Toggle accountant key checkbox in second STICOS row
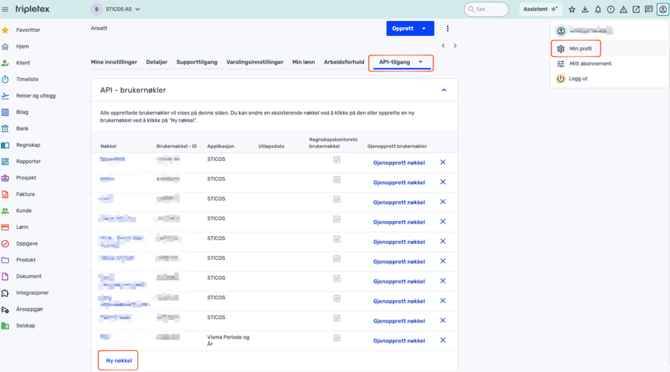The image size is (670, 372). [337, 180]
